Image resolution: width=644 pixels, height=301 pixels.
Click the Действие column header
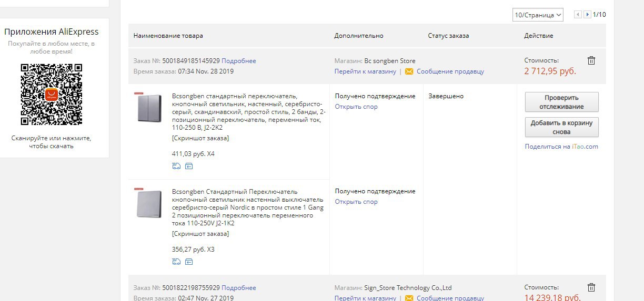click(x=539, y=36)
